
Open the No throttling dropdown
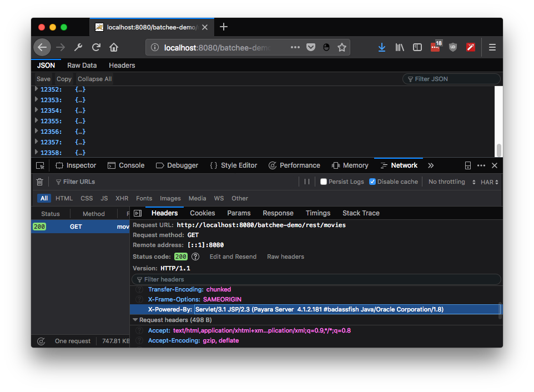[x=446, y=182]
